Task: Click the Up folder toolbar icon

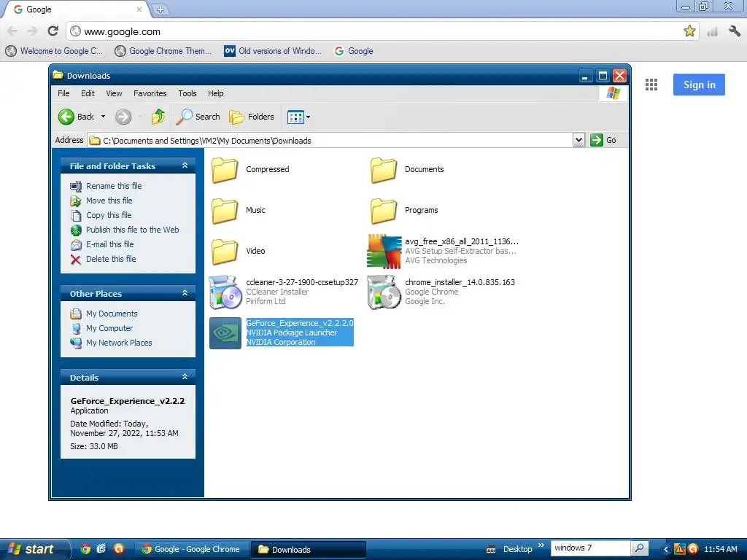Action: point(158,117)
